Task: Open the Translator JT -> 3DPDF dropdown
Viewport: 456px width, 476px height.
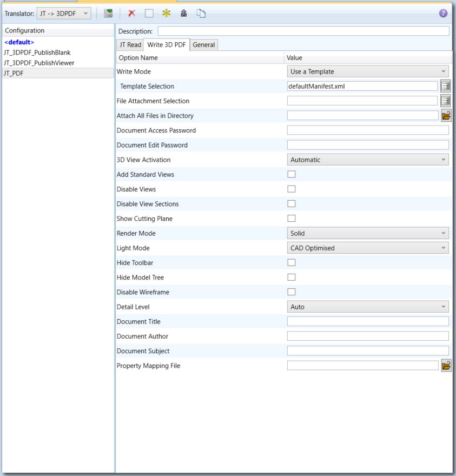Action: click(x=64, y=14)
